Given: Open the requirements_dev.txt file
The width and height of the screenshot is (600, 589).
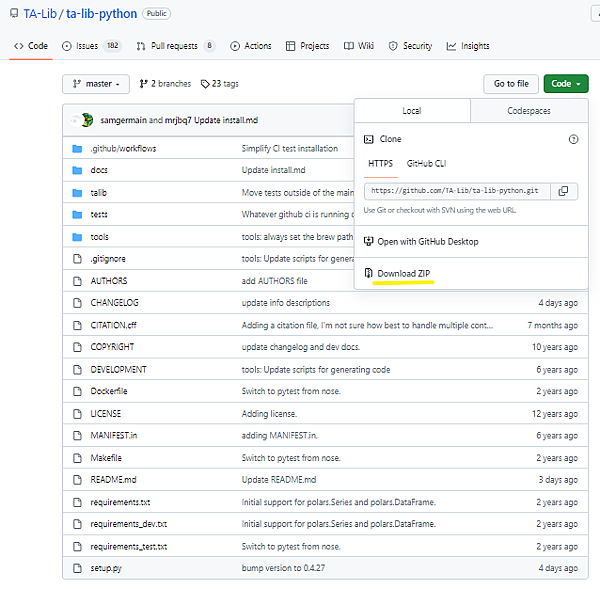Looking at the screenshot, I should [x=129, y=524].
